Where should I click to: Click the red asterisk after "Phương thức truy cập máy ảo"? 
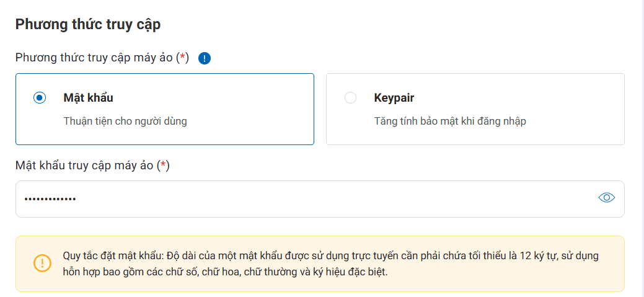click(182, 58)
